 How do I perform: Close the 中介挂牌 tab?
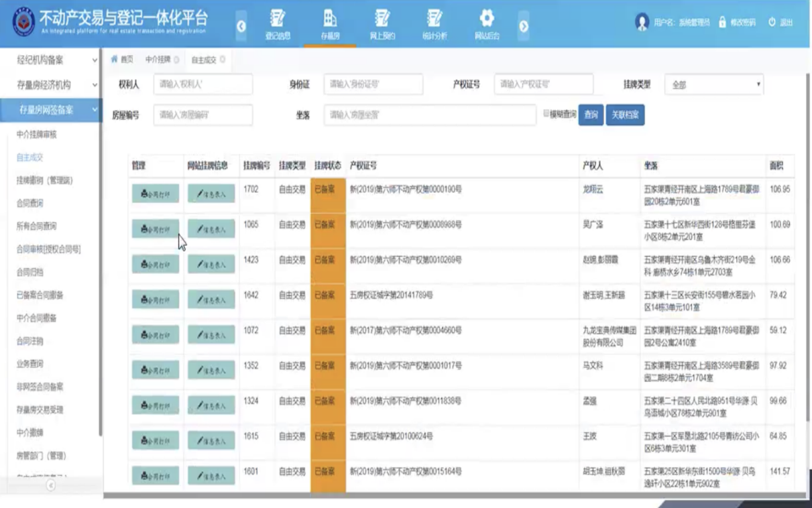pyautogui.click(x=176, y=60)
